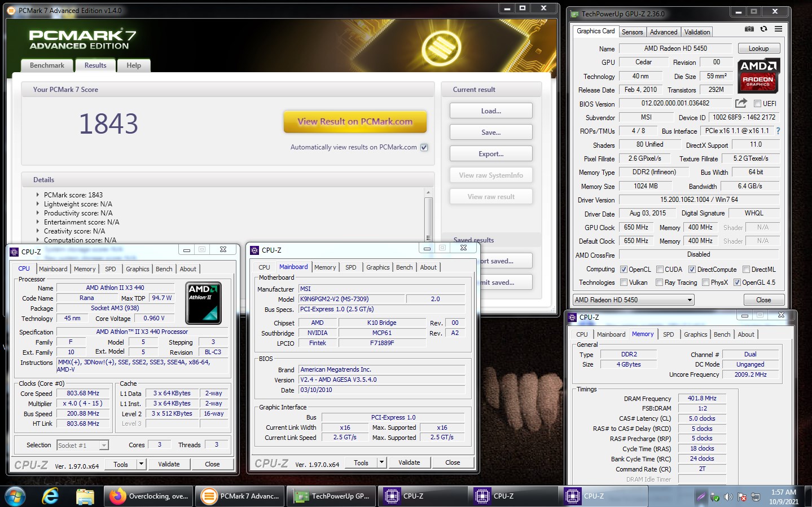Toggle the DirectML checkbox
The height and width of the screenshot is (507, 812).
pos(746,270)
